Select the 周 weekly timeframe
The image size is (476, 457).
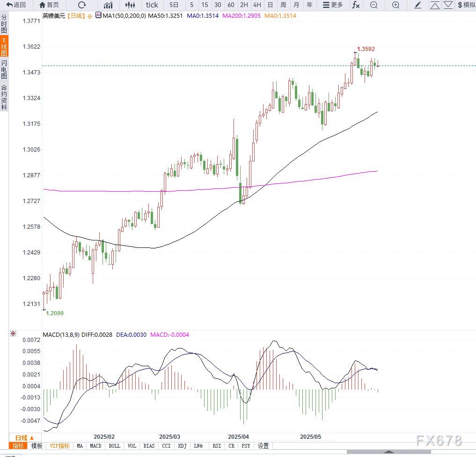tap(283, 5)
